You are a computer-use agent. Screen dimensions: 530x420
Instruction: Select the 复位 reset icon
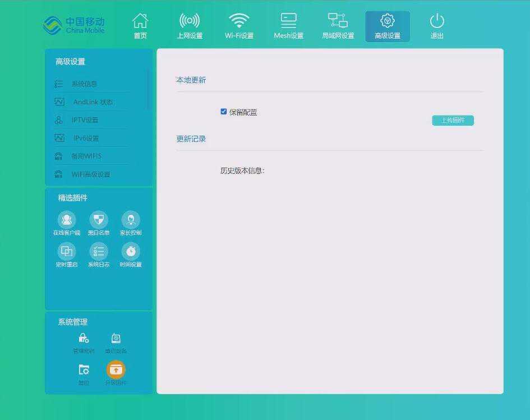83,370
